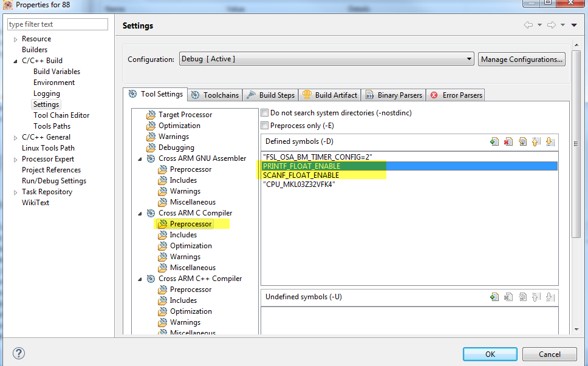Select the PRINTF_FLOAT_ENABLE symbol
The image size is (588, 366).
coord(409,166)
